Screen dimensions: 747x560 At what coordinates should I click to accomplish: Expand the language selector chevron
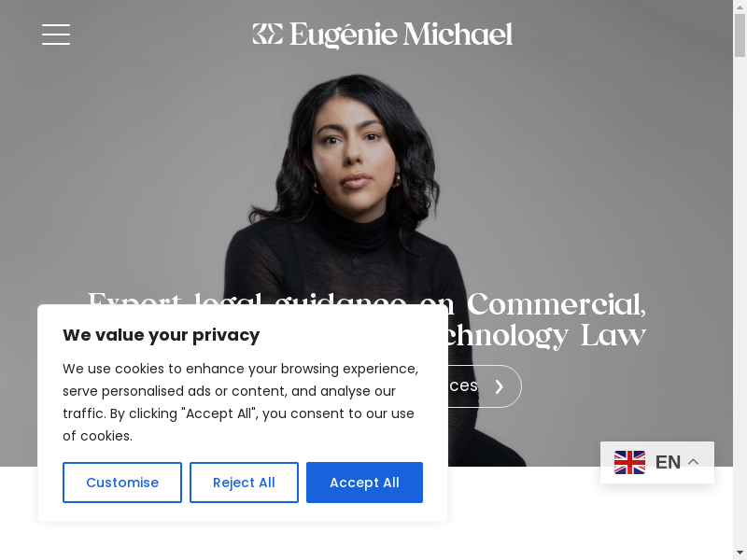[x=694, y=462]
